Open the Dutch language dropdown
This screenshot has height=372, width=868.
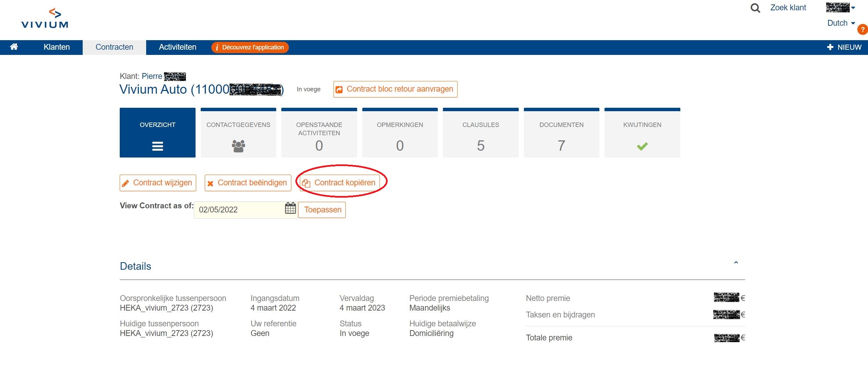click(841, 23)
